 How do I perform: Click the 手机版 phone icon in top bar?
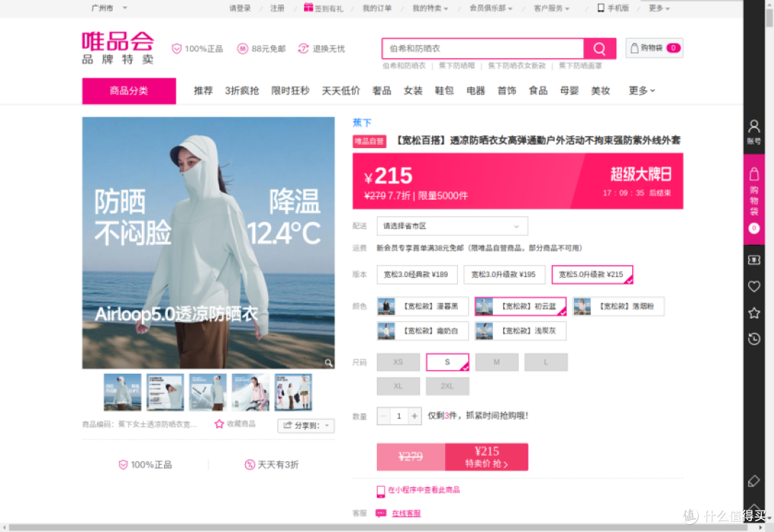click(x=601, y=8)
